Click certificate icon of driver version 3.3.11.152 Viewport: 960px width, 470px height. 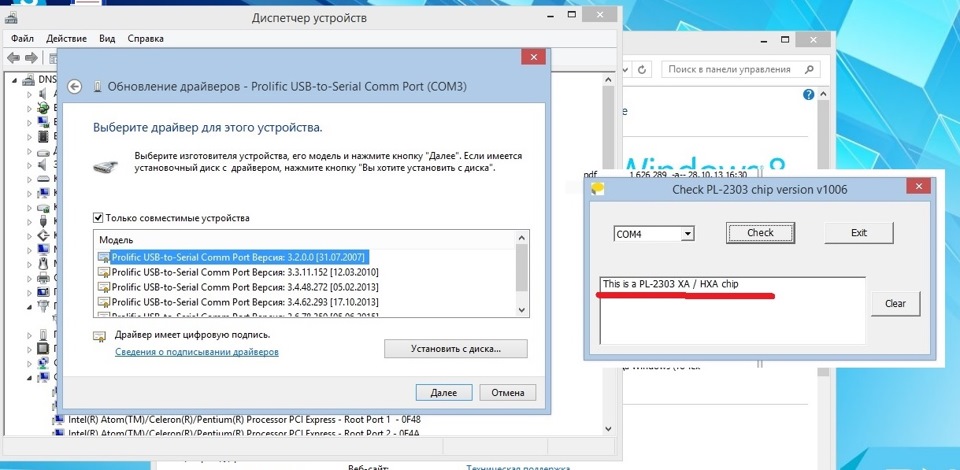[x=103, y=272]
